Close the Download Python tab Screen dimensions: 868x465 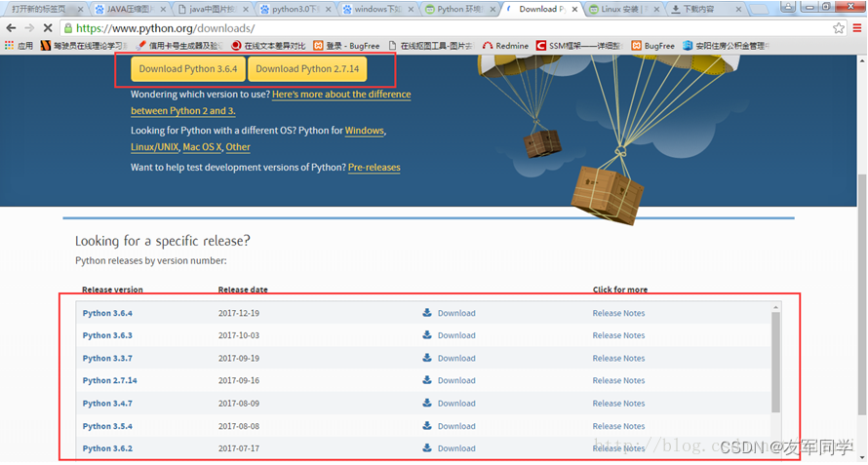(x=574, y=9)
